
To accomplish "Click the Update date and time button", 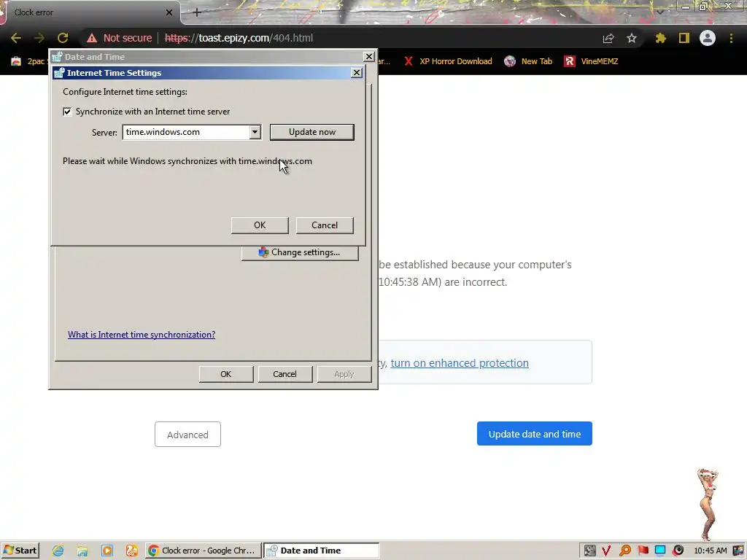I will pos(535,434).
